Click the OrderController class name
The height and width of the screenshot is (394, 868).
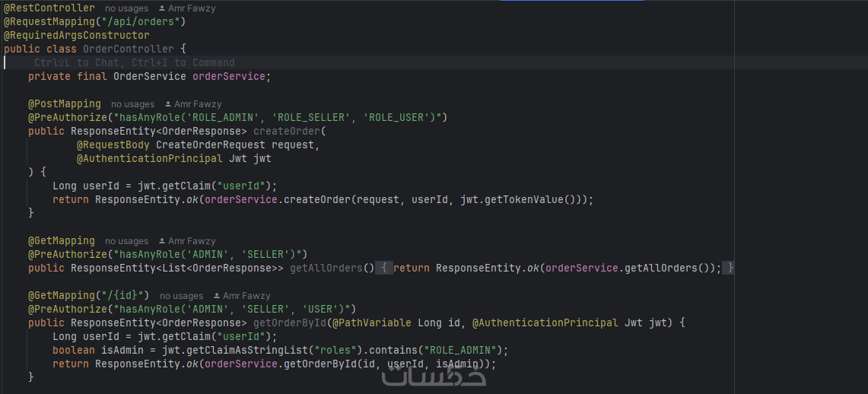point(129,49)
